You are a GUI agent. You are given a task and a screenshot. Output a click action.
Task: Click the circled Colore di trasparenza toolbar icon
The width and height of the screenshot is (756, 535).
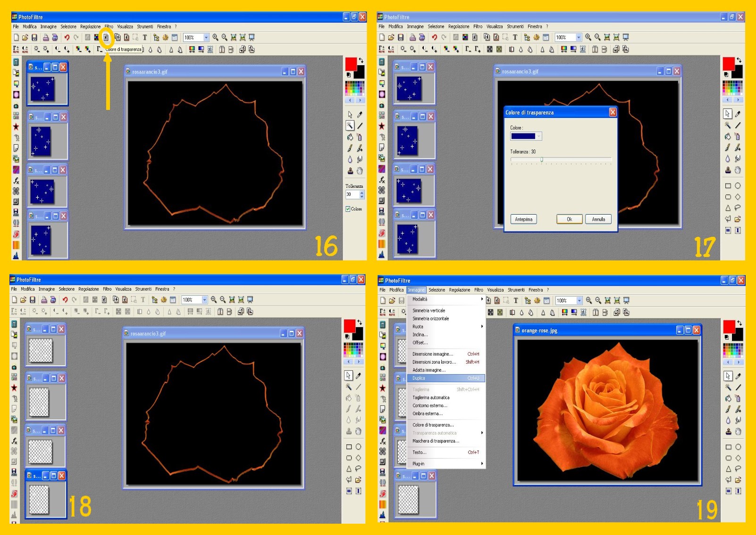(106, 37)
